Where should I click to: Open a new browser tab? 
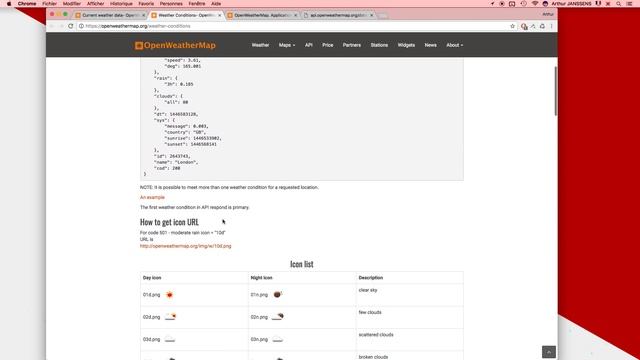pyautogui.click(x=382, y=16)
